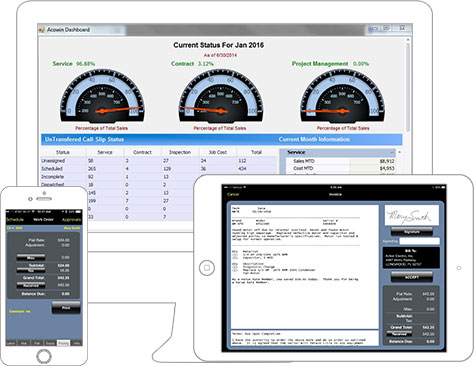The image size is (474, 366).
Task: Click the Contract percentage gauge
Action: pyautogui.click(x=221, y=96)
